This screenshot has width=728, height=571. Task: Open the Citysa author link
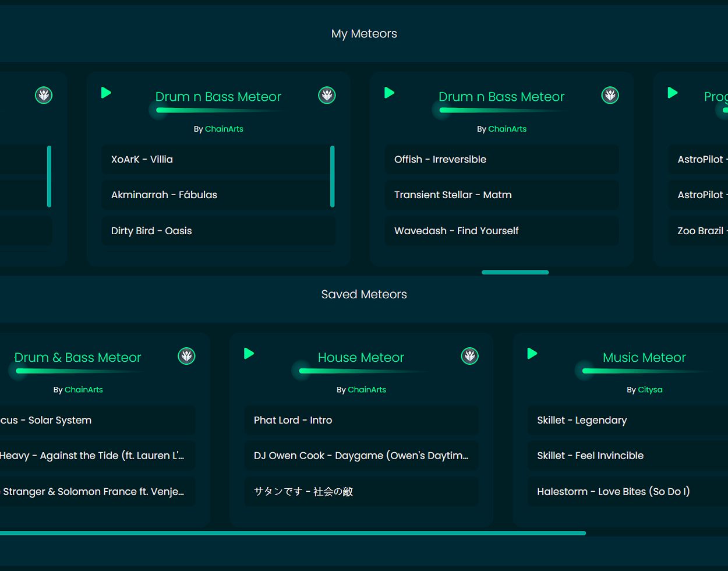[650, 390]
